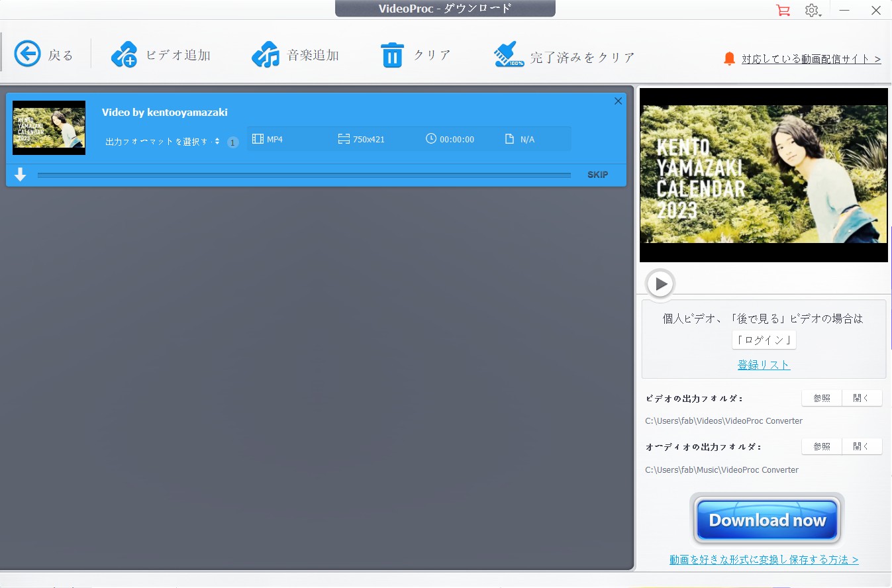Open the shopping cart icon in title bar
Screen dimensions: 892x588
(783, 11)
